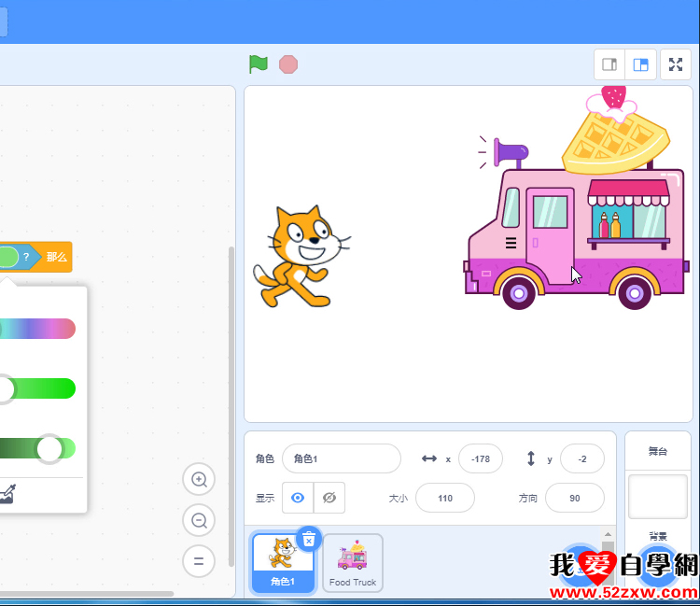The width and height of the screenshot is (700, 606).
Task: Select the Food Truck sprite thumbnail
Action: click(353, 563)
